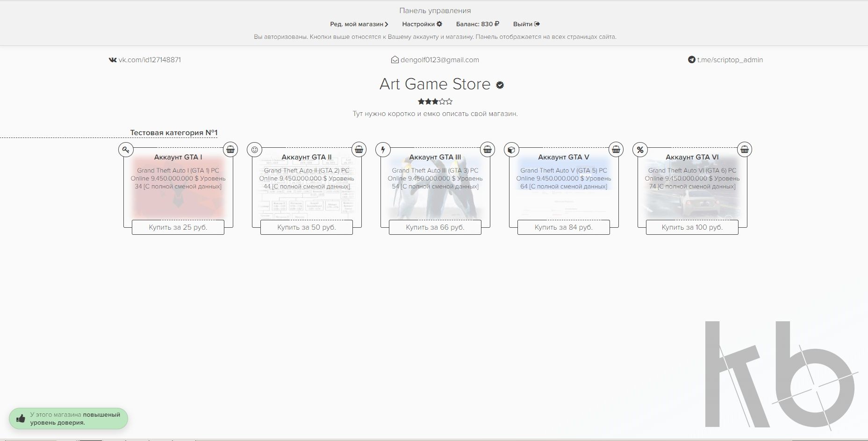Image resolution: width=868 pixels, height=441 pixels.
Task: Add Аккаунт GTA I to basket
Action: pos(230,150)
